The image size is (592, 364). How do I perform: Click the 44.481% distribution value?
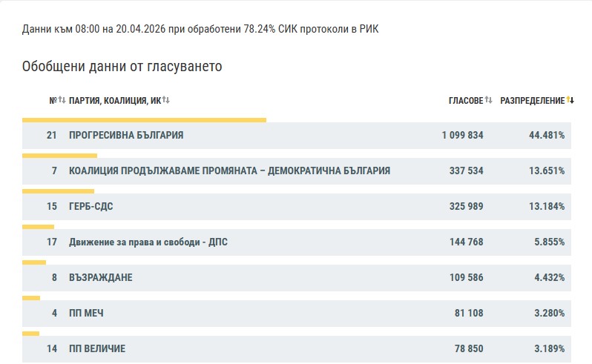pyautogui.click(x=545, y=136)
